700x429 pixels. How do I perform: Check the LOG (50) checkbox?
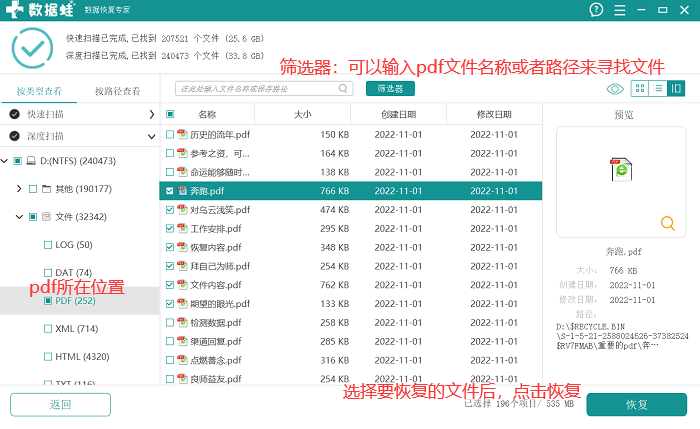point(48,245)
